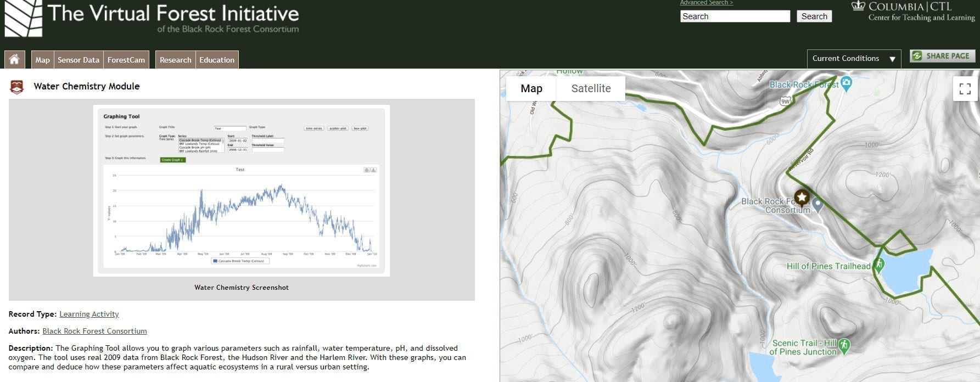Open the home icon tab
The width and height of the screenshot is (980, 382).
click(x=14, y=60)
